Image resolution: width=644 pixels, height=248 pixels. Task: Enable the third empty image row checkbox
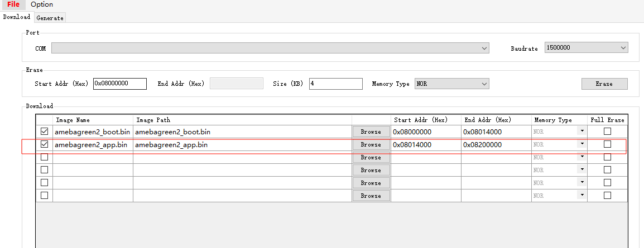point(45,157)
